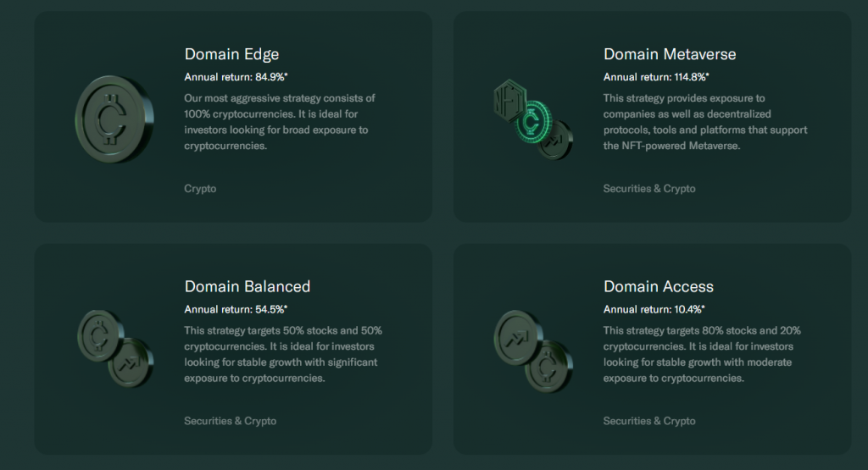This screenshot has width=868, height=470.
Task: Click the Annual return 10.4% text
Action: click(654, 309)
